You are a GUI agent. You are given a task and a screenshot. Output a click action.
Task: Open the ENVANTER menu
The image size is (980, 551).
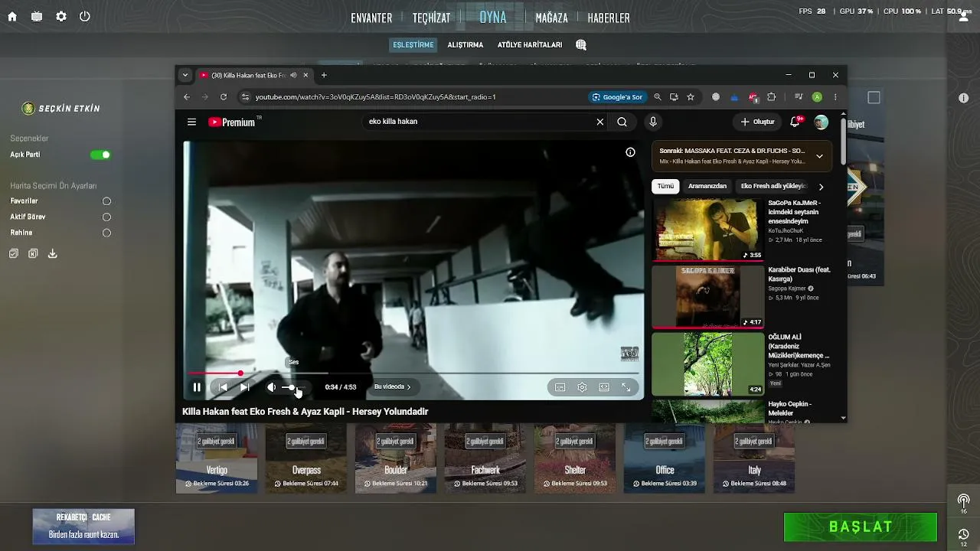coord(371,18)
